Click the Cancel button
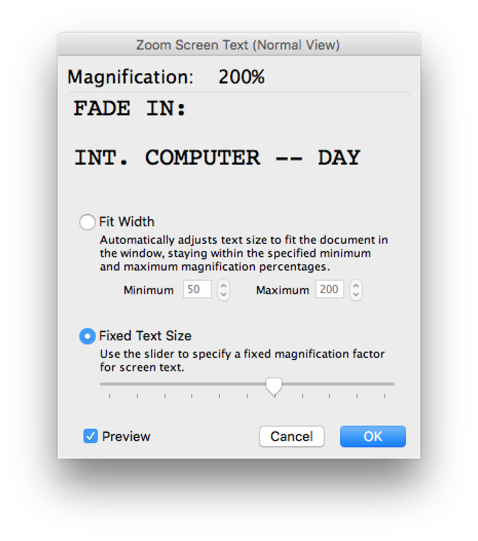478x541 pixels. click(292, 436)
